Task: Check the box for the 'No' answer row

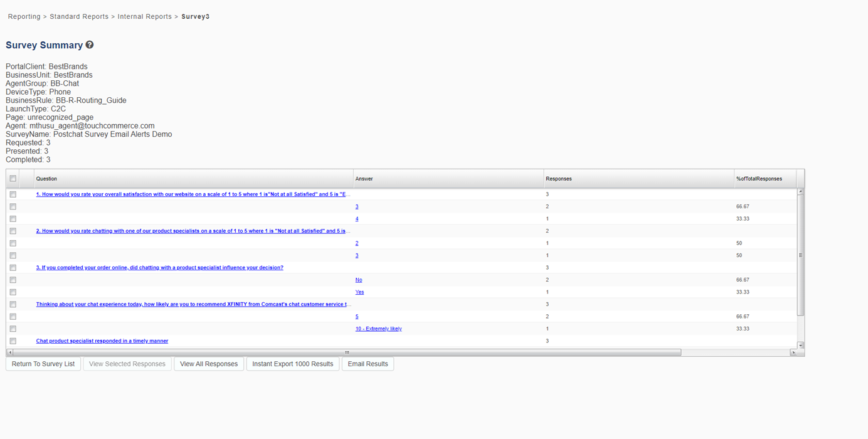Action: coord(13,280)
